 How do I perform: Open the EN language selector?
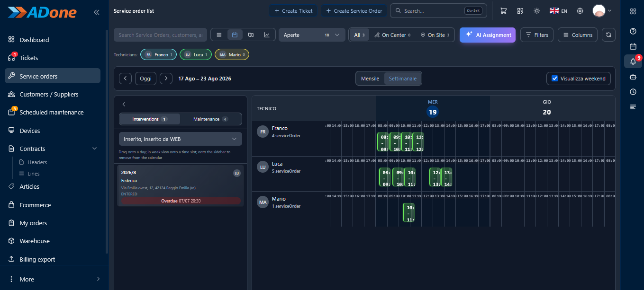(558, 11)
